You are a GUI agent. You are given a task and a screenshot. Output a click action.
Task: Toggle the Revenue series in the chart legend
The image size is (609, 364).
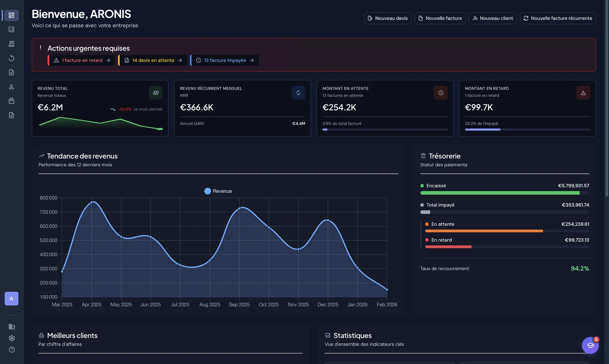tap(218, 191)
